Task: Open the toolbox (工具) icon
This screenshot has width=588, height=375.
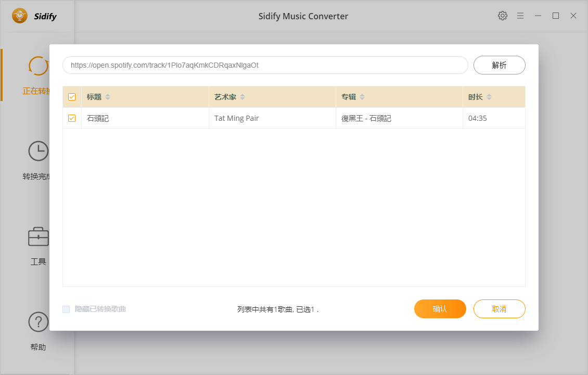Action: 39,236
